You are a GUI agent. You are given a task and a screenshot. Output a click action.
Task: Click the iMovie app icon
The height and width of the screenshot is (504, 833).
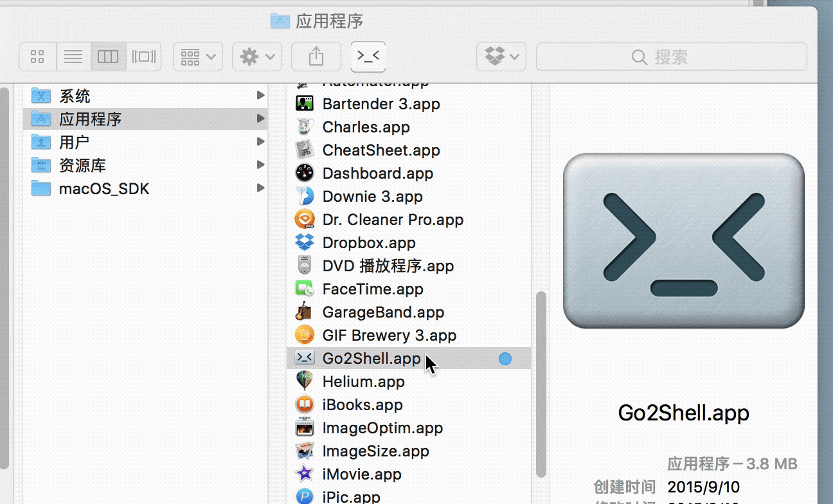[304, 474]
